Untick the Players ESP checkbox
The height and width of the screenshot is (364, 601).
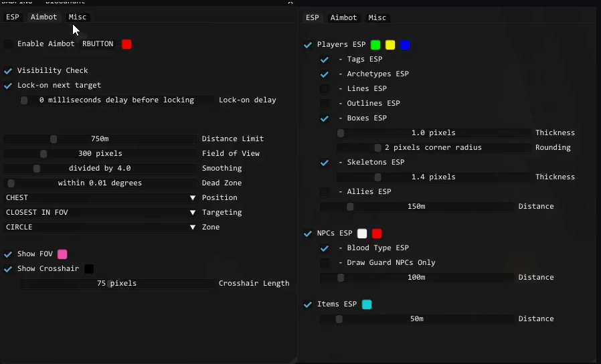(308, 45)
